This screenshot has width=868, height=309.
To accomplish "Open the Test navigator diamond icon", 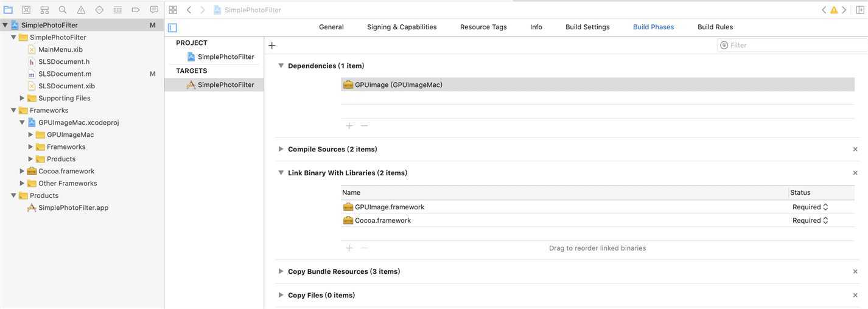I will tap(99, 10).
